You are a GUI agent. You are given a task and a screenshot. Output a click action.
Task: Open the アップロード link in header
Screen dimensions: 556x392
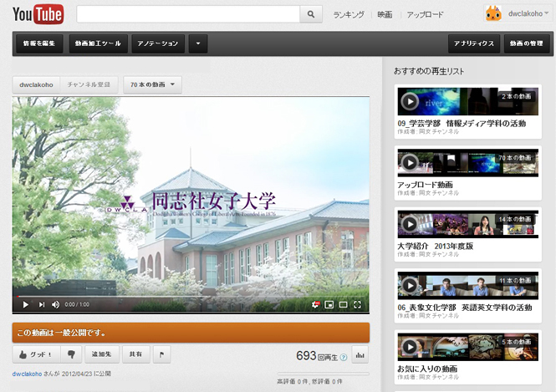click(x=425, y=14)
